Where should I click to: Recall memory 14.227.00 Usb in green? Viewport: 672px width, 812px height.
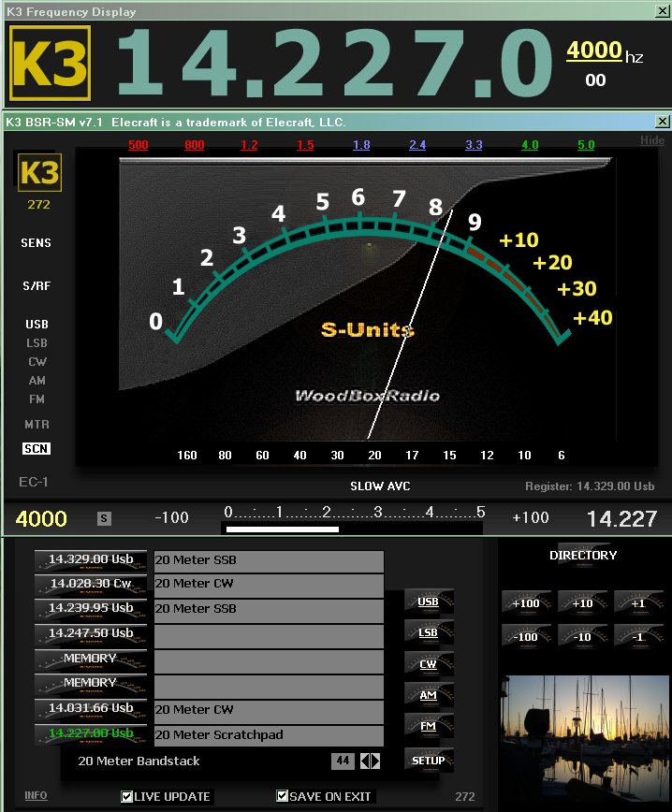pos(91,734)
